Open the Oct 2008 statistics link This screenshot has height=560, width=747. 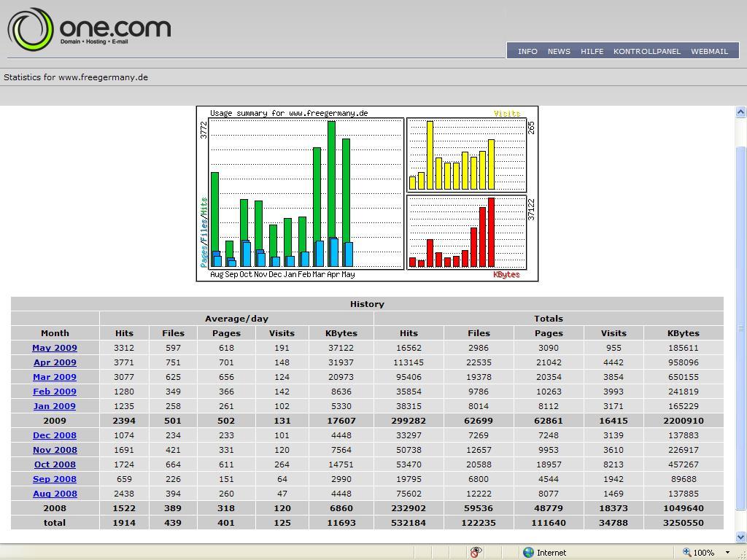(55, 464)
